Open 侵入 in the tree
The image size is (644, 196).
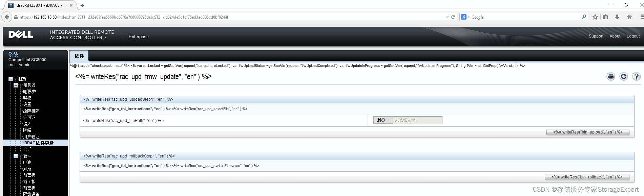click(x=27, y=124)
